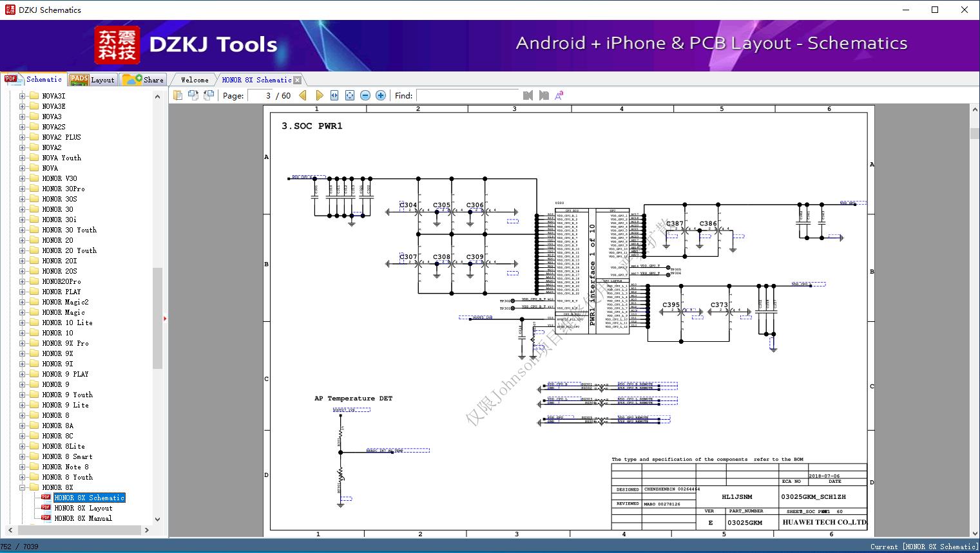Click the document viewer scrollbar up arrow
Screen dimensions: 980x553
point(974,109)
